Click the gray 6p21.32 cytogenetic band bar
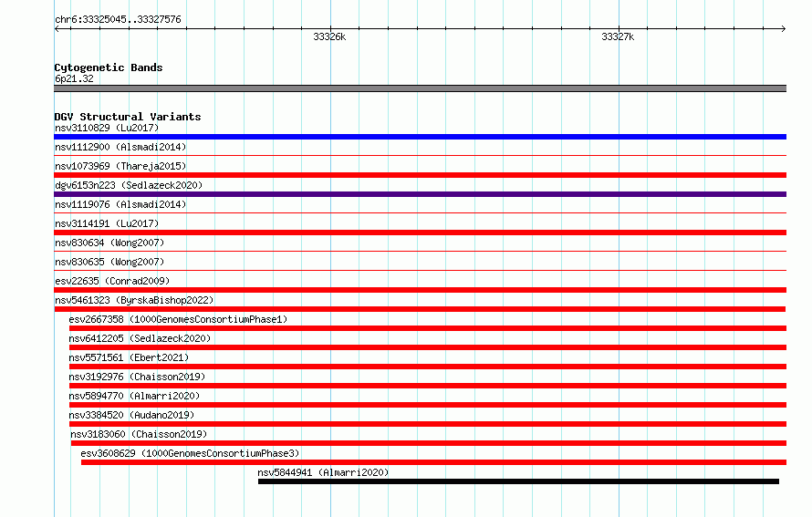This screenshot has width=812, height=517. pos(420,88)
